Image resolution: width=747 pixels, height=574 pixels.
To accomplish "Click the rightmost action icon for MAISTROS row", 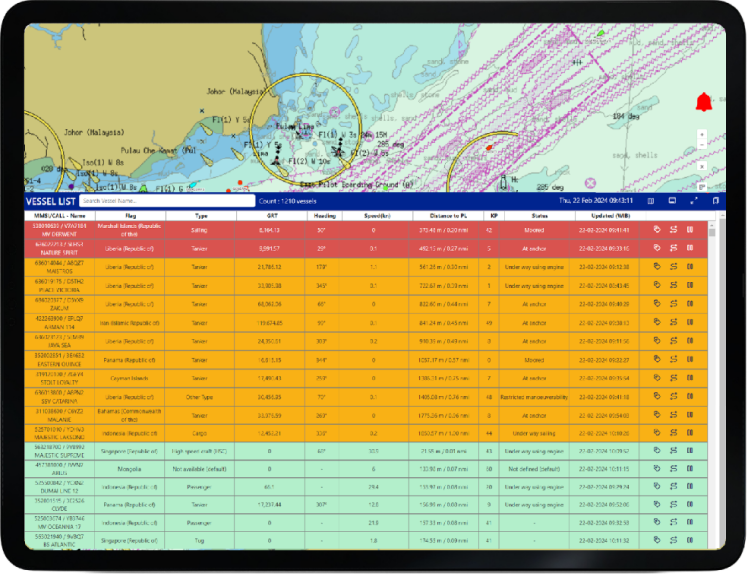I will tap(690, 267).
